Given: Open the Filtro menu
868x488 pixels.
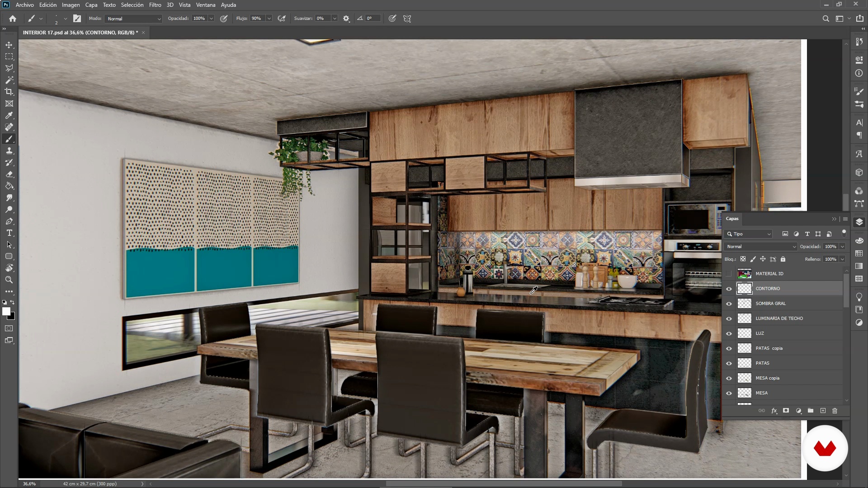Looking at the screenshot, I should (155, 5).
